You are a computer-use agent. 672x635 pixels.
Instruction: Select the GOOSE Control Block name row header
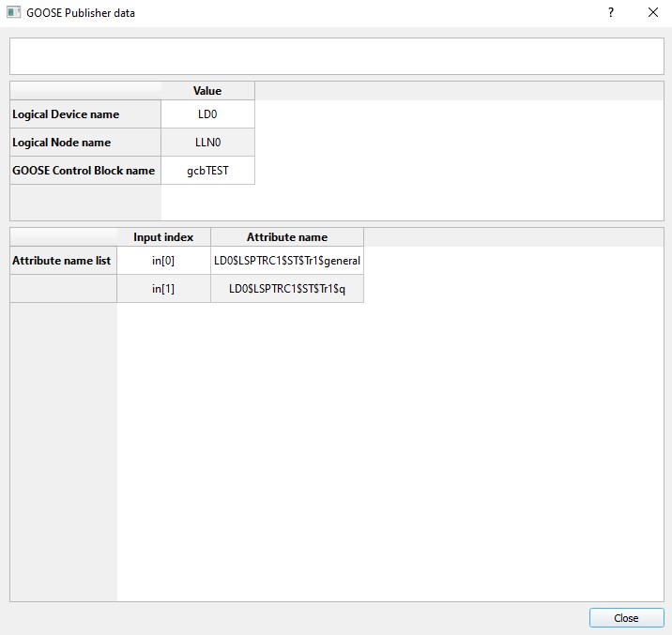tap(85, 171)
